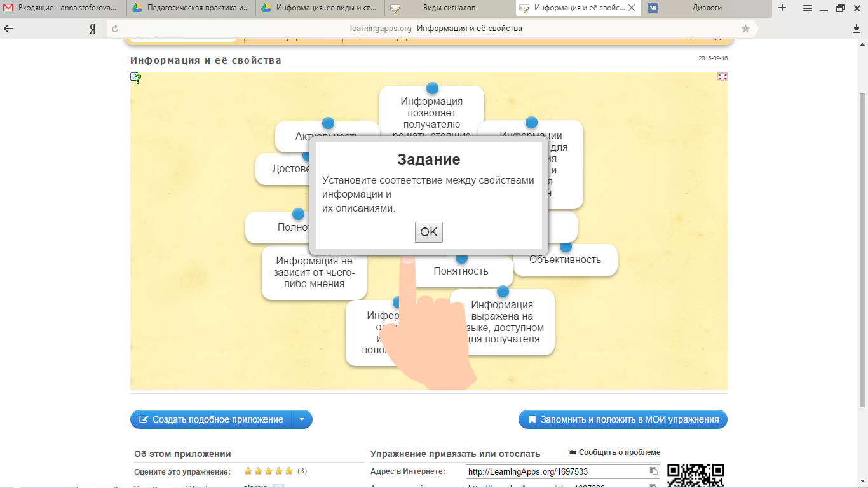Select the Актуальность card
This screenshot has height=488, width=868.
(328, 136)
